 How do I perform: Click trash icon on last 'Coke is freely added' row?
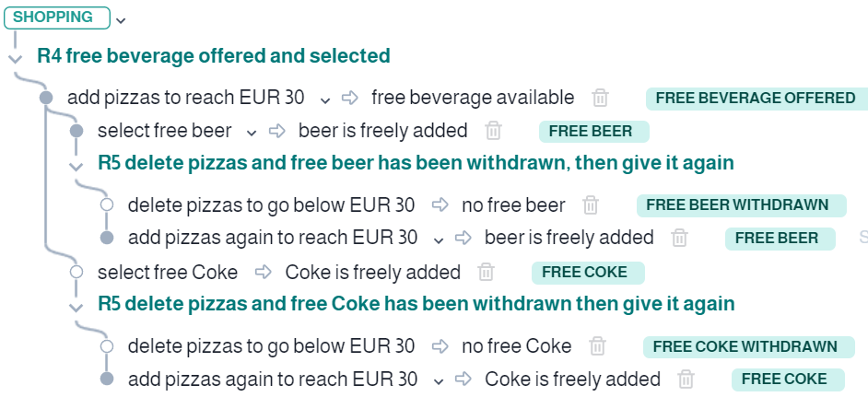click(686, 379)
